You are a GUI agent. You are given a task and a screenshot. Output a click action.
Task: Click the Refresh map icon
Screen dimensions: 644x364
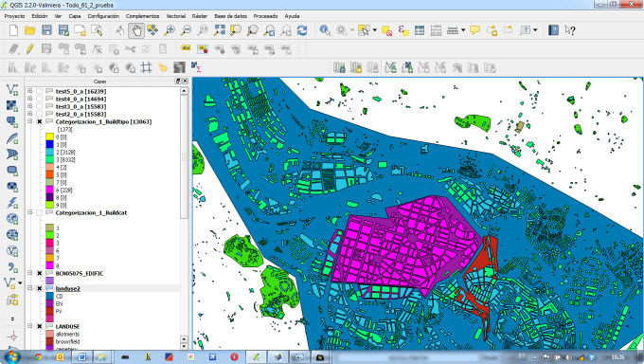[302, 30]
